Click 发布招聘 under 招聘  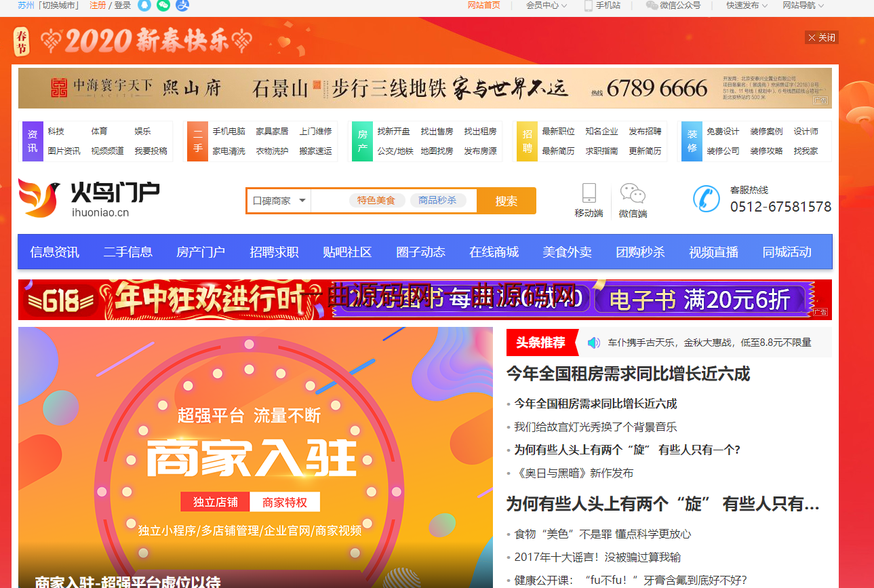pos(645,132)
